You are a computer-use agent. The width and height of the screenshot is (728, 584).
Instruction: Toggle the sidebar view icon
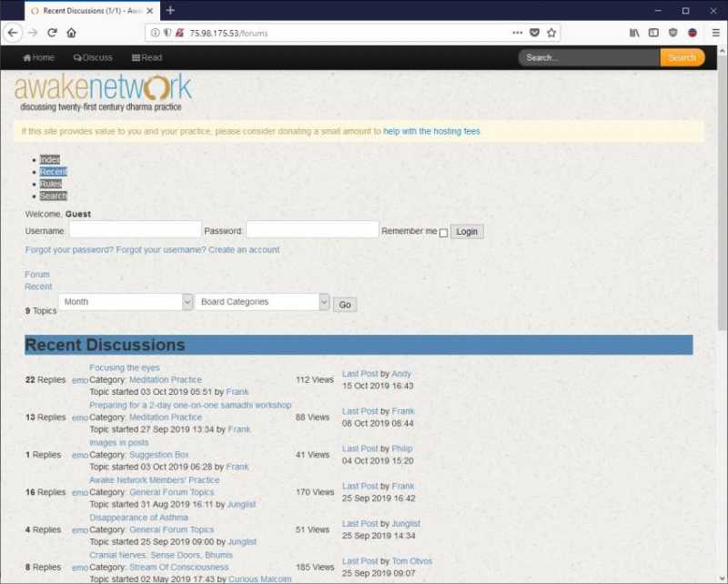(653, 33)
